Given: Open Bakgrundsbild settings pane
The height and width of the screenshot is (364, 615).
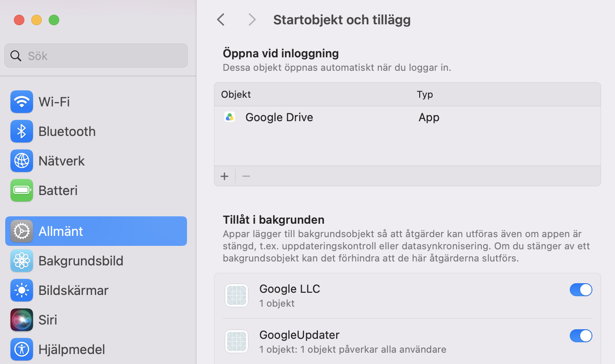Looking at the screenshot, I should coord(96,261).
